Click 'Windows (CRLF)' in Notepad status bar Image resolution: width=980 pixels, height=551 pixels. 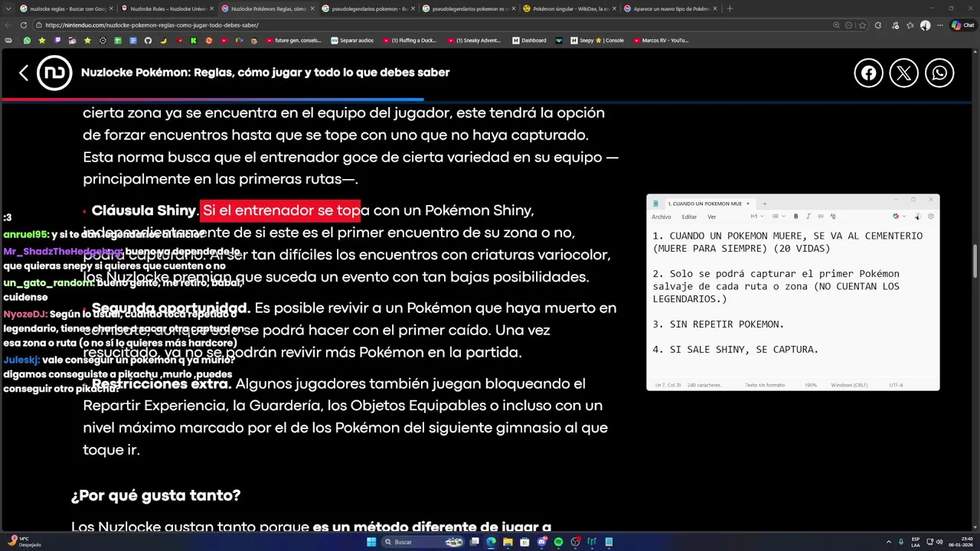tap(849, 385)
